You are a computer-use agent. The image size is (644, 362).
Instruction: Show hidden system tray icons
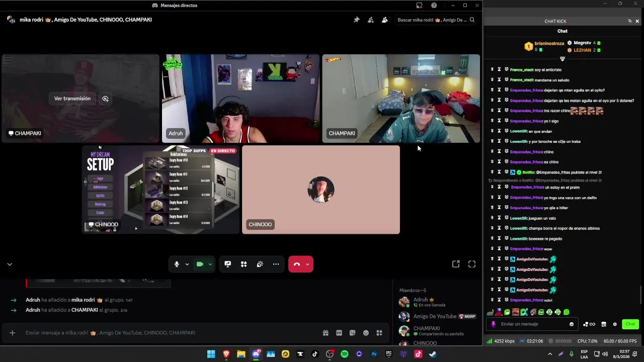point(550,354)
